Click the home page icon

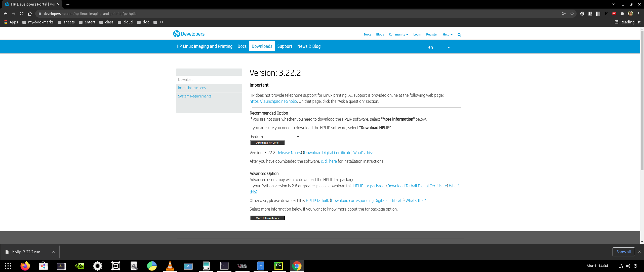tap(30, 14)
